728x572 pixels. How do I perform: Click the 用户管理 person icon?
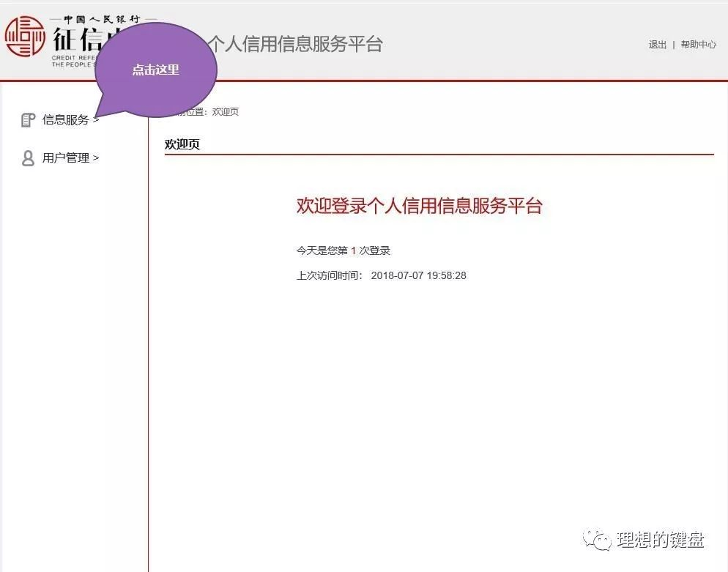(x=28, y=158)
